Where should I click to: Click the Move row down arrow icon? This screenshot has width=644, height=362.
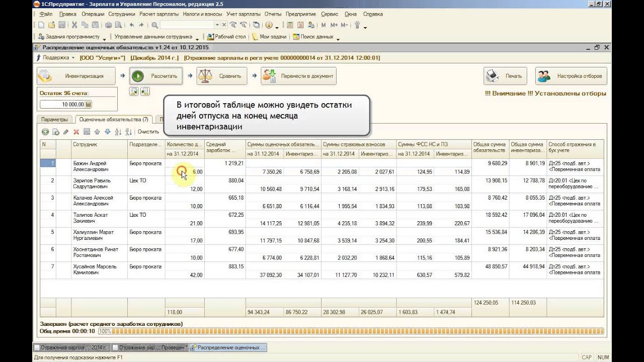click(107, 132)
